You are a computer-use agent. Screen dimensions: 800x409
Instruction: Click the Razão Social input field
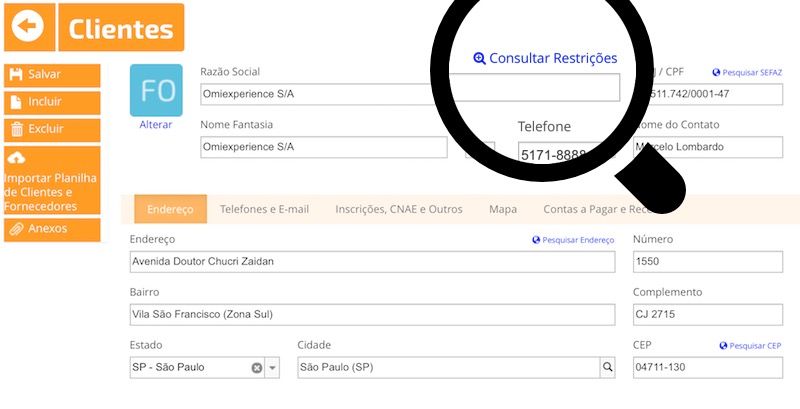410,94
